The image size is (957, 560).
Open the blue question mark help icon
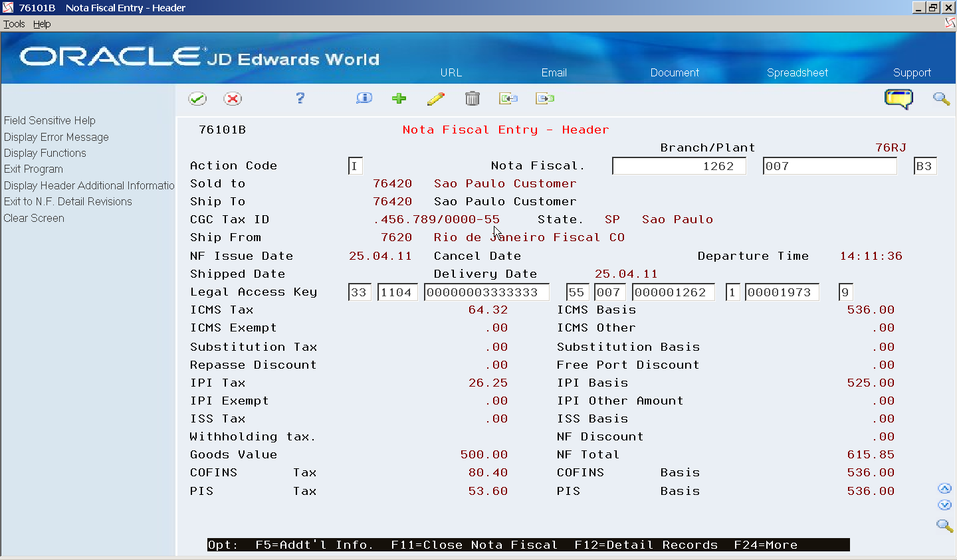tap(300, 98)
